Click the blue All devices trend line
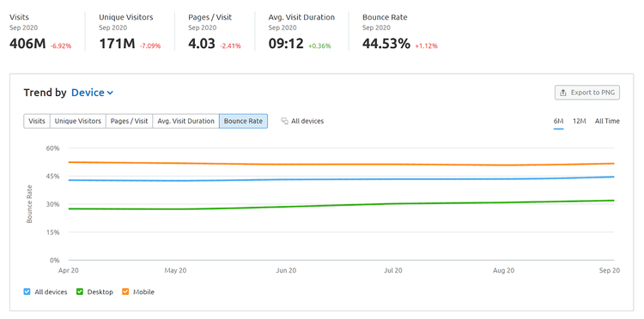This screenshot has height=319, width=644. click(x=341, y=178)
